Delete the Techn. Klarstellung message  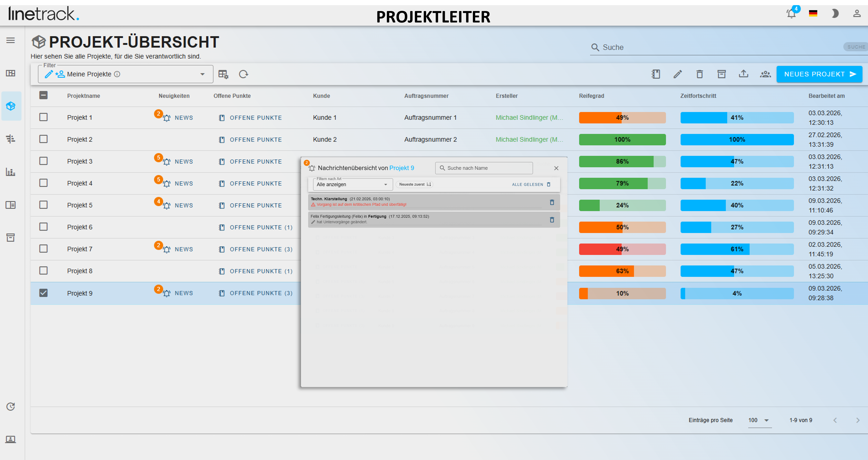(x=552, y=202)
